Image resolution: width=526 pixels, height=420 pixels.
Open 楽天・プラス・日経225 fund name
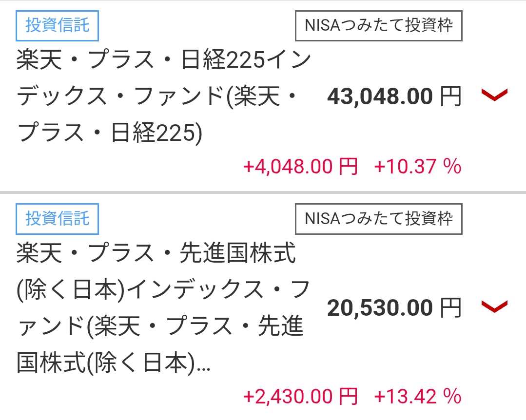(x=163, y=96)
